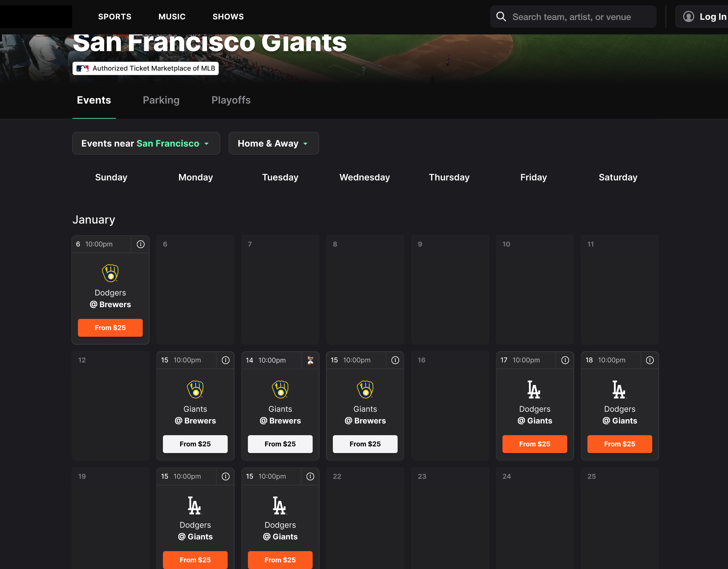Click empty day cell numbered 16
This screenshot has width=728, height=569.
coord(450,406)
